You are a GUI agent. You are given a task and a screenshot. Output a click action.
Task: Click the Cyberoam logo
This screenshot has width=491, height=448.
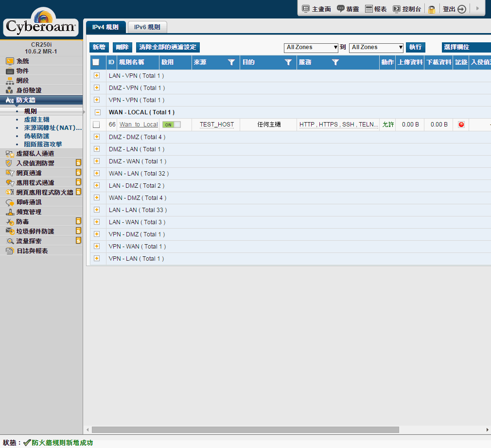pyautogui.click(x=41, y=22)
